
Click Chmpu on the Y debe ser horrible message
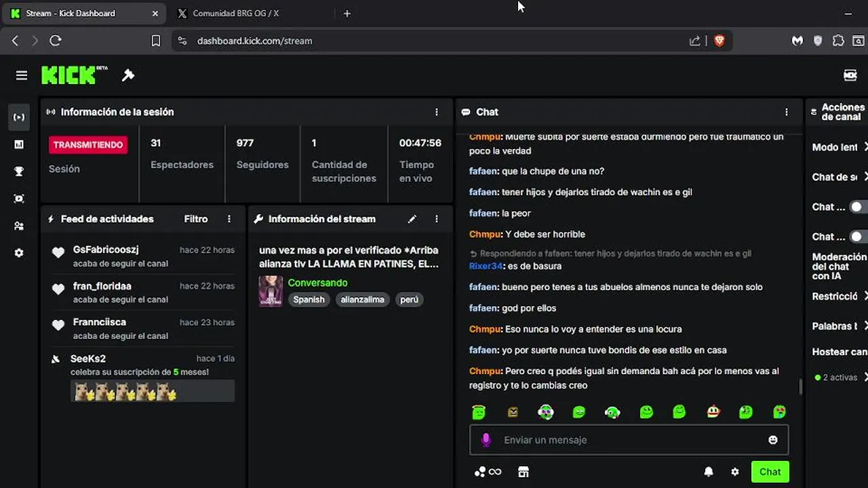tap(485, 234)
